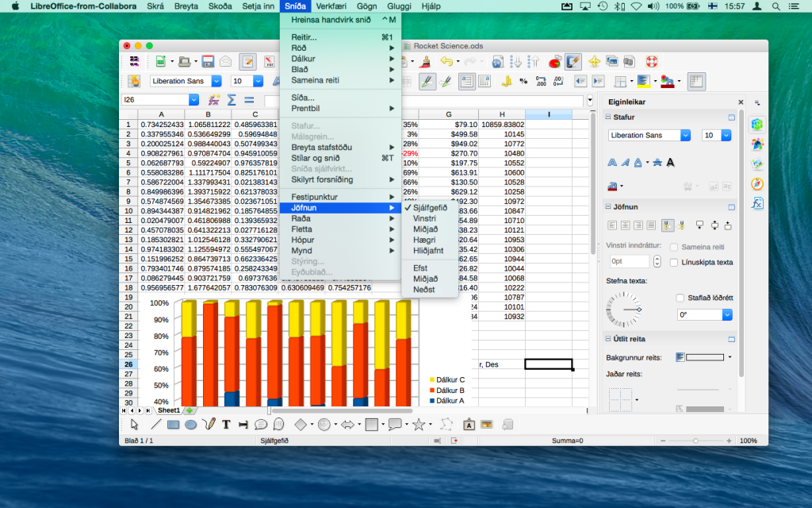Screen dimensions: 812x508
Task: Click the sort descending icon
Action: (x=533, y=62)
